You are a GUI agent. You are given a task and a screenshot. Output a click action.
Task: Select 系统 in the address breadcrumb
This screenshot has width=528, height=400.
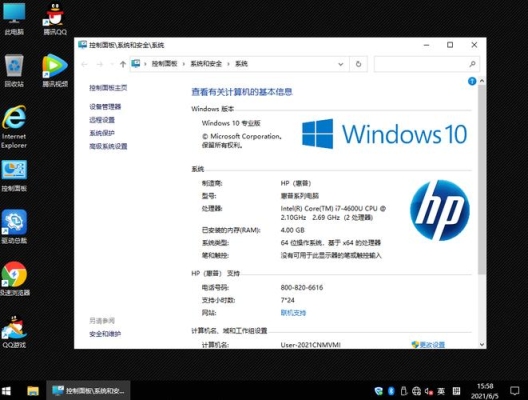click(241, 64)
